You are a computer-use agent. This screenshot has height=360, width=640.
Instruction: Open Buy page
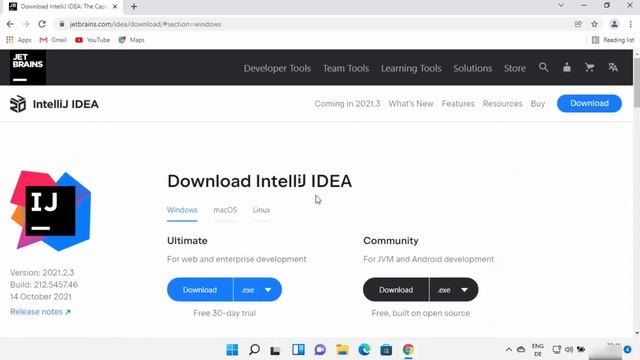click(538, 104)
